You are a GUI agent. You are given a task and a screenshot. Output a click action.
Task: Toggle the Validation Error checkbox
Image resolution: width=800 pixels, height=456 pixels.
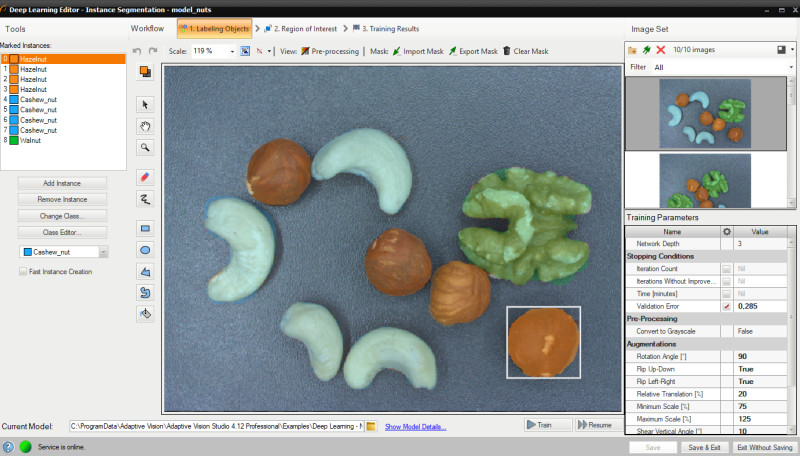click(727, 305)
